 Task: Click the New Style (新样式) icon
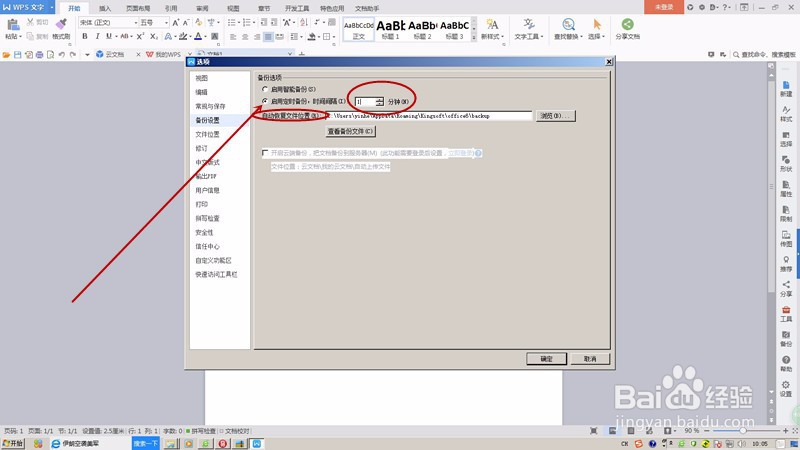(492, 24)
